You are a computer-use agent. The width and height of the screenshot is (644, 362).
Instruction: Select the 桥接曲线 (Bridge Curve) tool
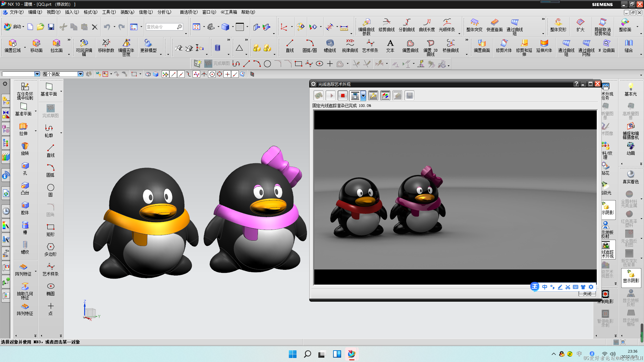[x=450, y=46]
